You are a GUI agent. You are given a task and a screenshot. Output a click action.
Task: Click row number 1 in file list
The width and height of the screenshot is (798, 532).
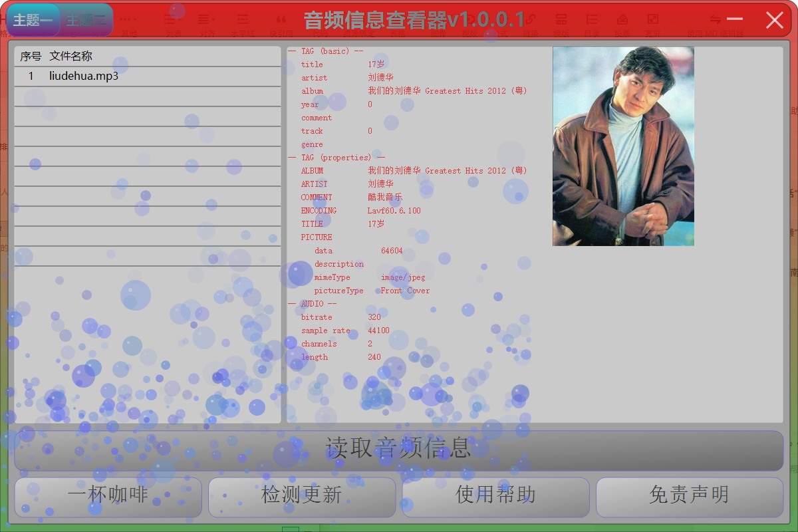pos(31,76)
